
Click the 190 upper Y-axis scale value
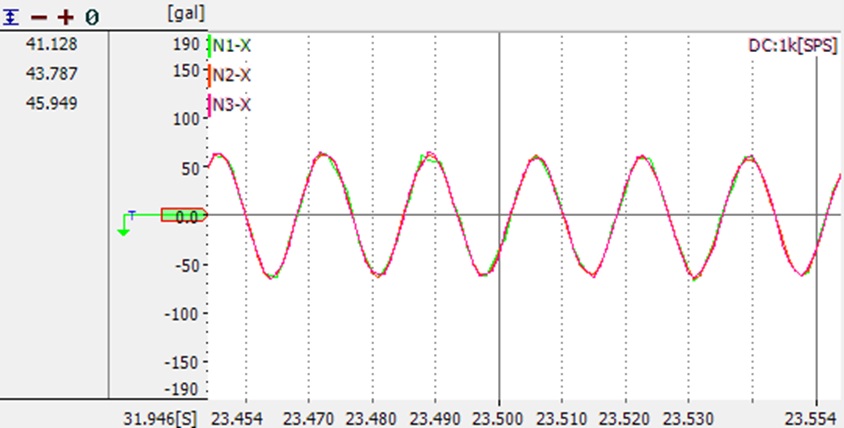186,44
